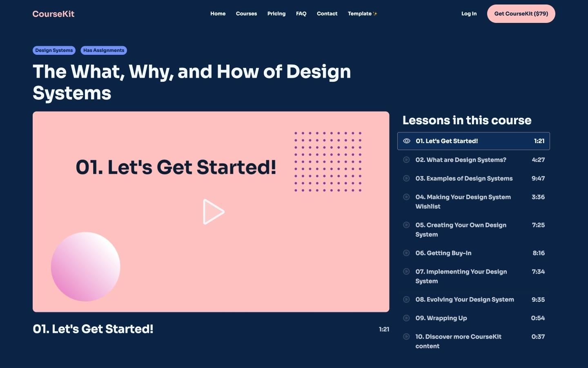
Task: Open the Log In link
Action: click(469, 13)
